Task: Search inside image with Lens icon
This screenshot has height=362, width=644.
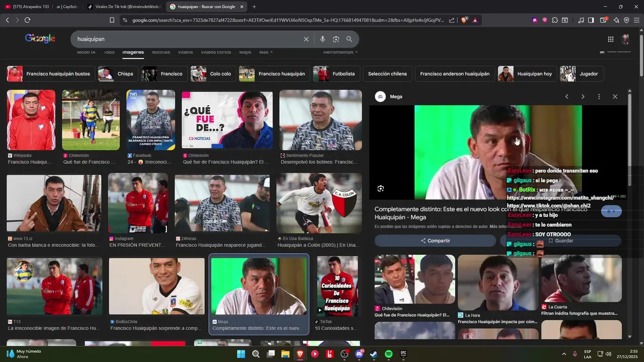Action: [381, 189]
